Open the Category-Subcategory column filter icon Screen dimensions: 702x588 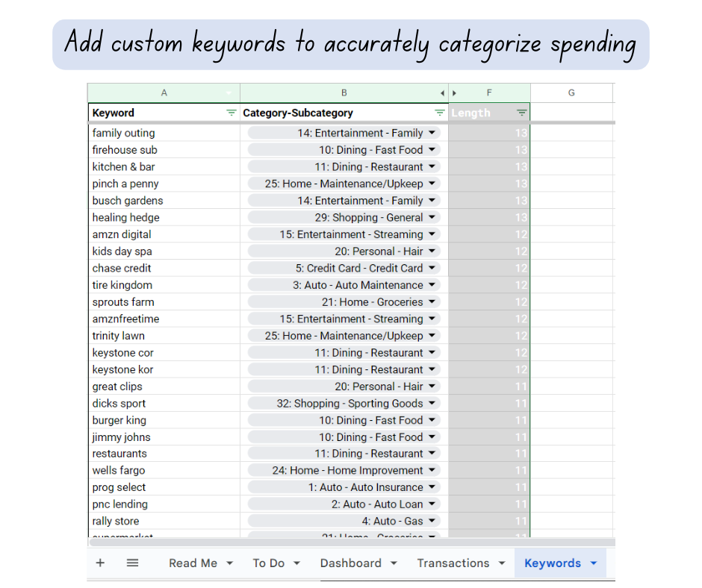coord(440,113)
